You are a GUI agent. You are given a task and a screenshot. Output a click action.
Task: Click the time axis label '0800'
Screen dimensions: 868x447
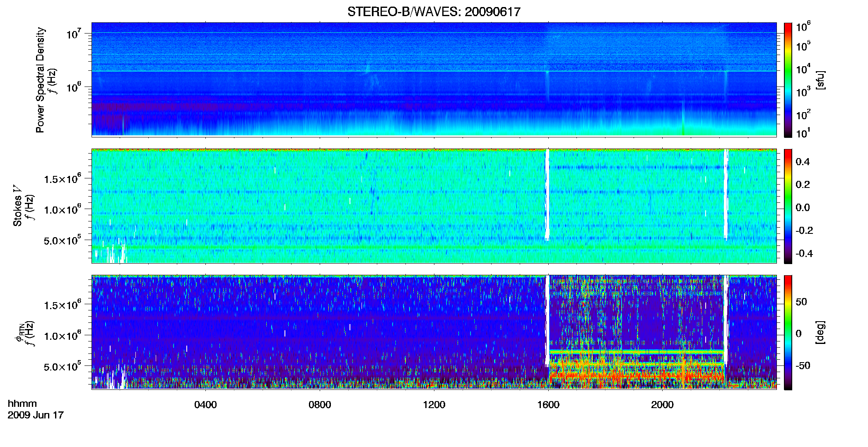320,404
